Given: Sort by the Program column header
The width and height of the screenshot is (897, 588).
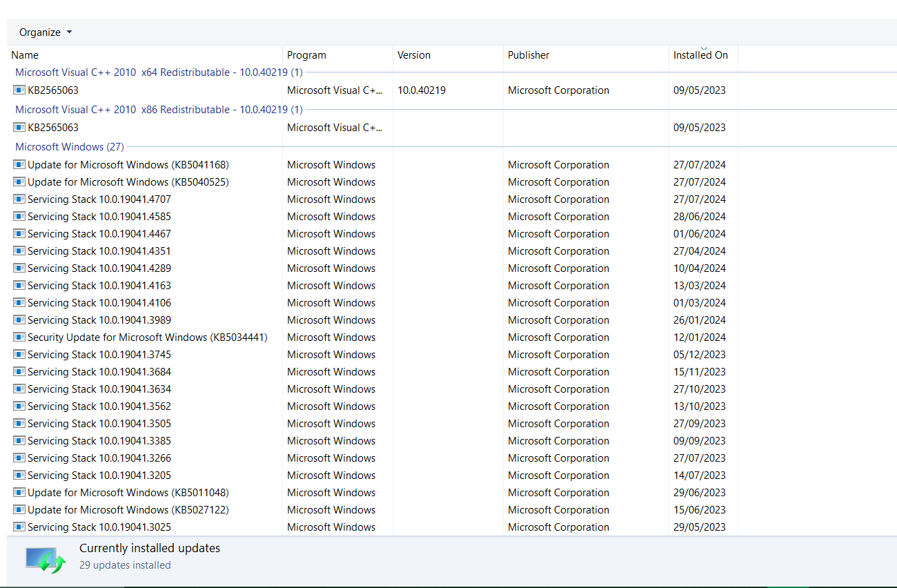Looking at the screenshot, I should (x=337, y=55).
